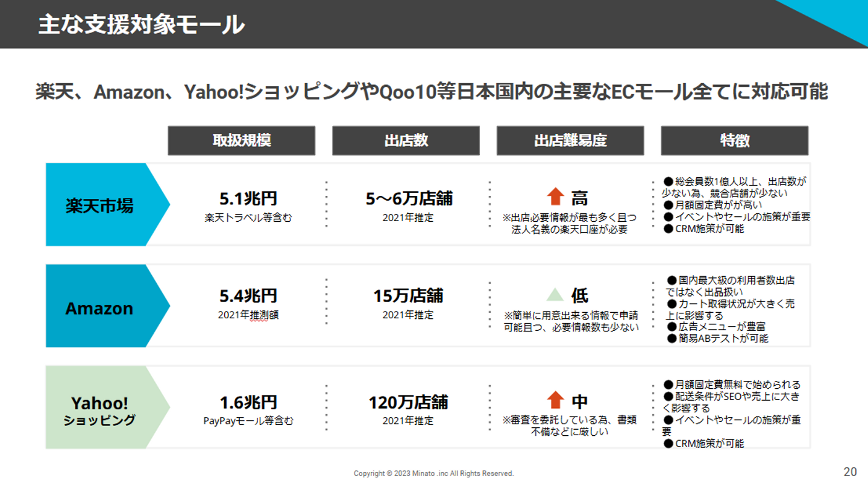Click the note ※簡単に用意出来る情報で申請

(571, 315)
